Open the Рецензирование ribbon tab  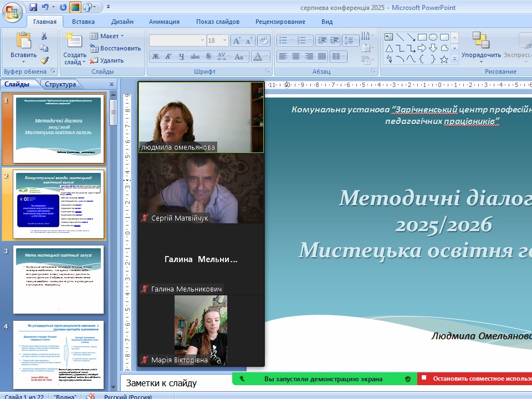pyautogui.click(x=280, y=22)
